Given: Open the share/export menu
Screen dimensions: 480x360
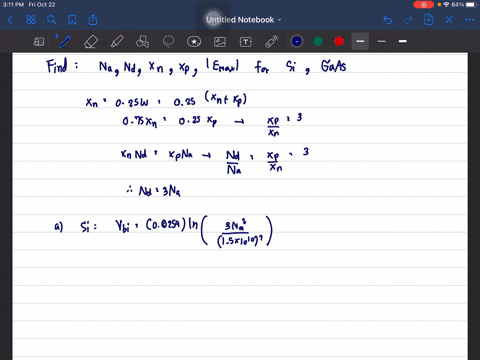Looking at the screenshot, I should pyautogui.click(x=93, y=20).
